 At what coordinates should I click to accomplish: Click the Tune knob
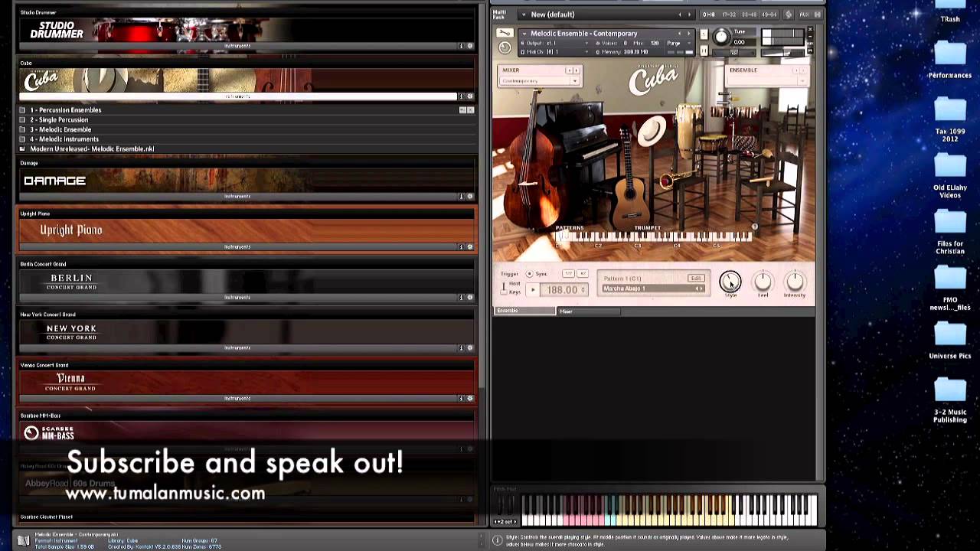(x=721, y=37)
